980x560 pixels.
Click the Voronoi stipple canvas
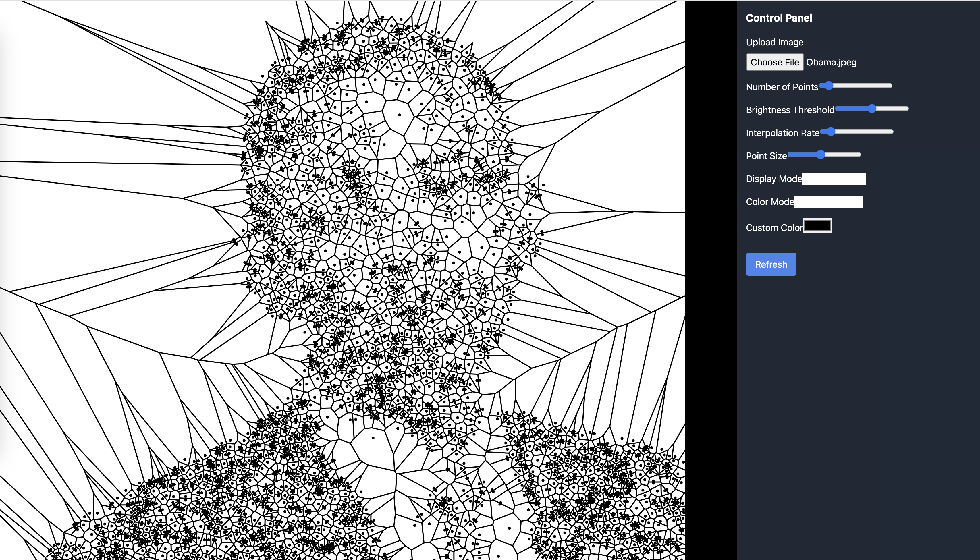click(342, 280)
